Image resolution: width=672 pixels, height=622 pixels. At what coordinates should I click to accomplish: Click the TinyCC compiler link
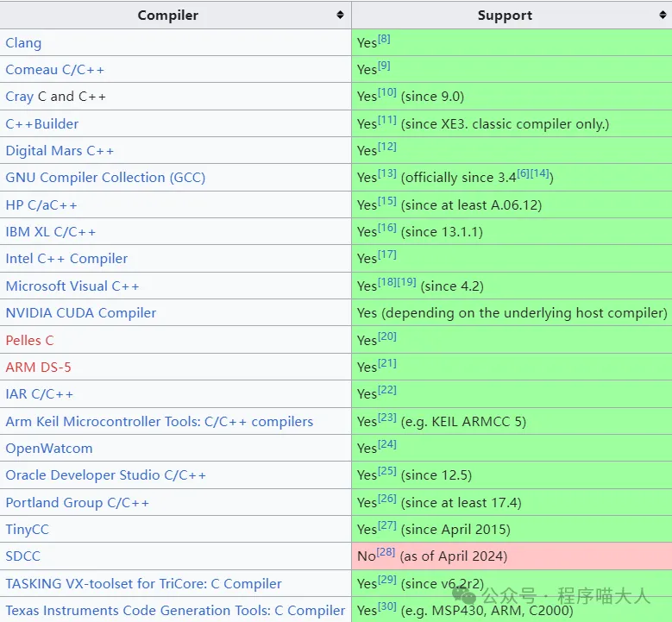click(x=28, y=530)
